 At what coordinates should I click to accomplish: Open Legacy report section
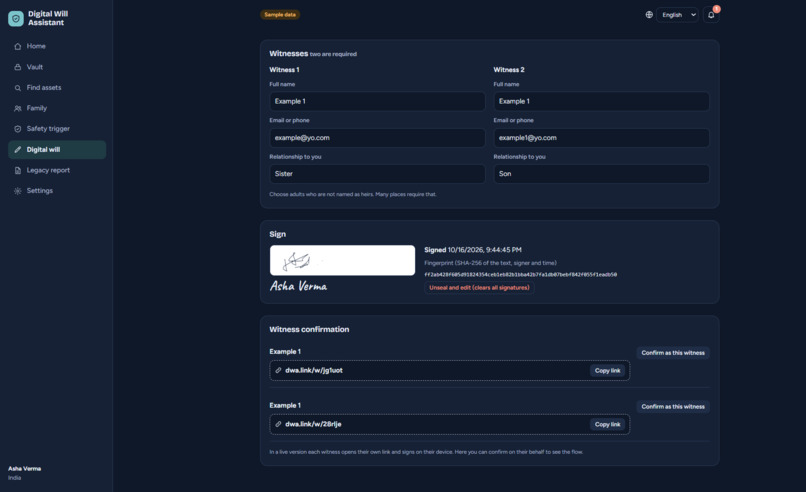tap(57, 170)
